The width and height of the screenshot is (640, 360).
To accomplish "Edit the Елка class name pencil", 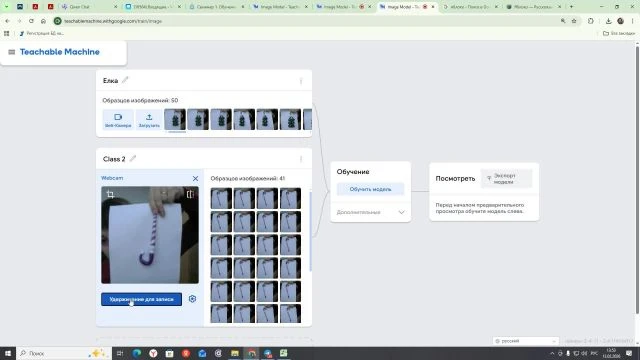I will pyautogui.click(x=125, y=80).
